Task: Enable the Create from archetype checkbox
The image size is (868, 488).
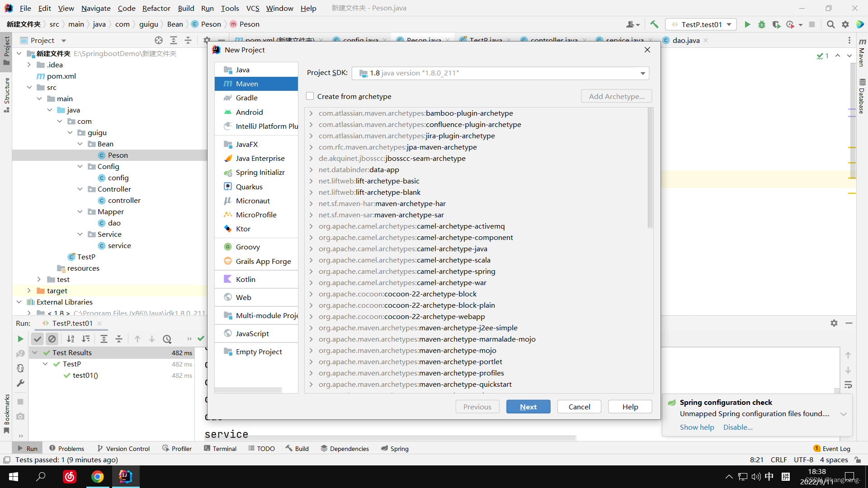Action: coord(310,96)
